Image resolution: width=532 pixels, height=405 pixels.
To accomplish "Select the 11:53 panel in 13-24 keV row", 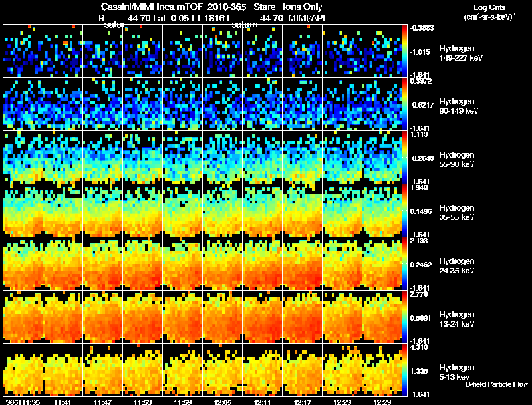I will (143, 317).
